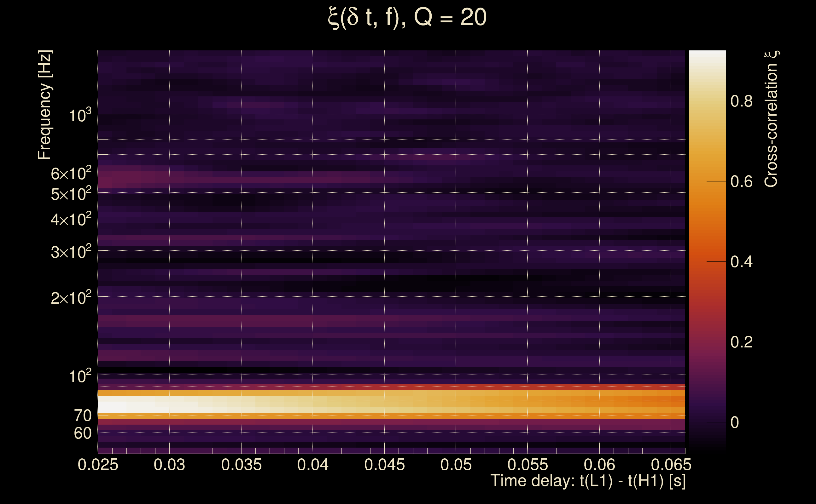
Task: Click the 0.4 colorbar tick label
Action: point(741,262)
